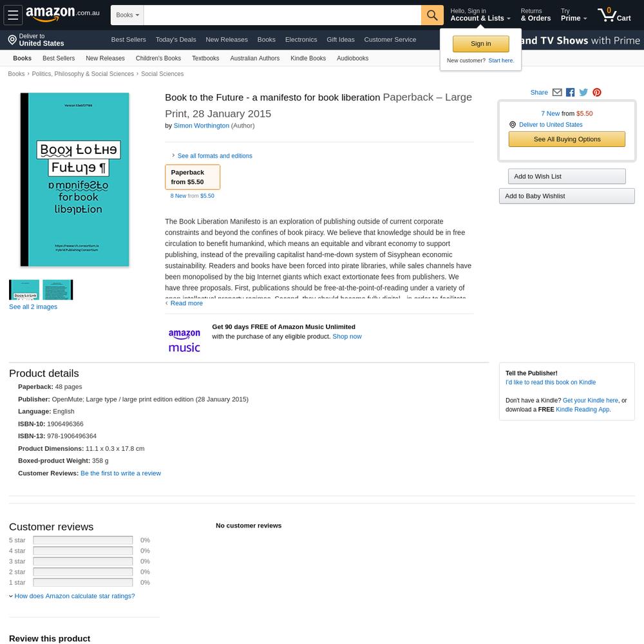Share this book on Twitter
The width and height of the screenshot is (644, 644).
click(583, 92)
